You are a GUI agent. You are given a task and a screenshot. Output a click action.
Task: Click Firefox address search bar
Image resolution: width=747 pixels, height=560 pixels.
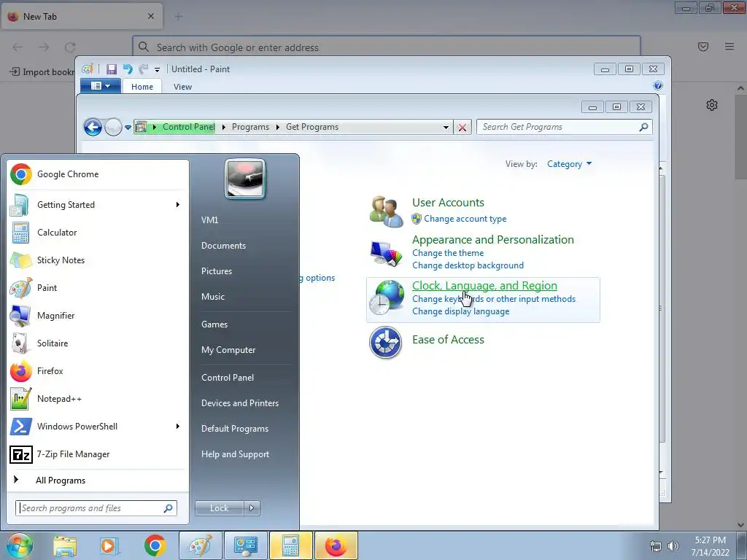tap(387, 47)
